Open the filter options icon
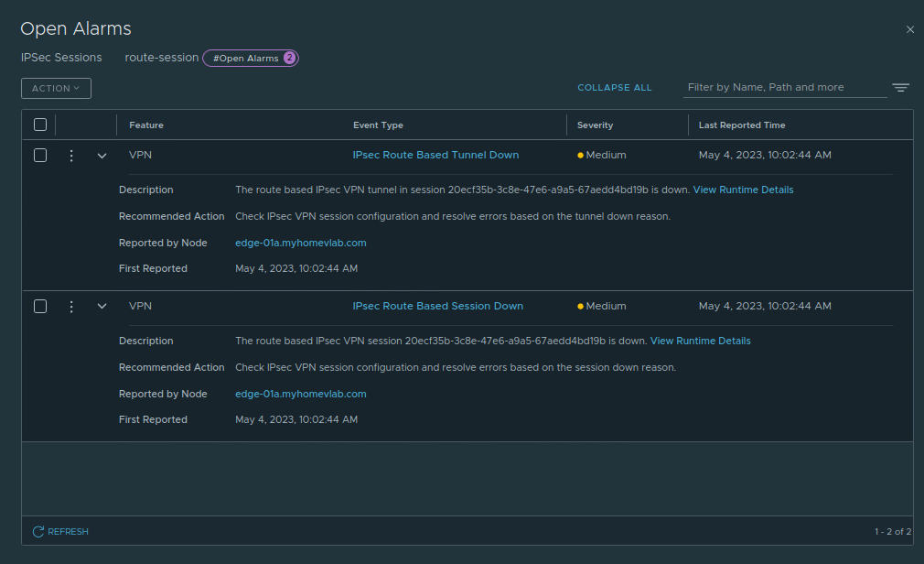 coord(901,88)
